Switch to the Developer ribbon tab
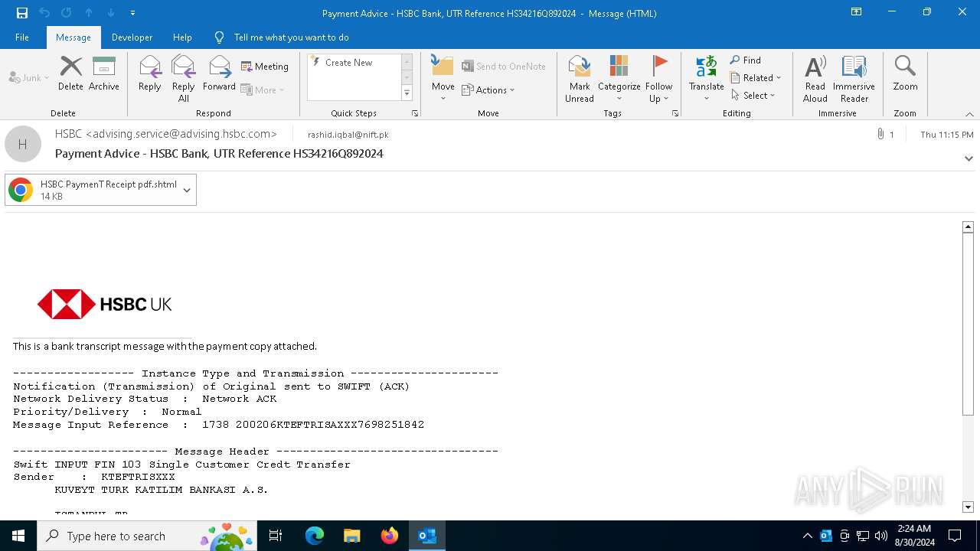The image size is (980, 551). [132, 37]
